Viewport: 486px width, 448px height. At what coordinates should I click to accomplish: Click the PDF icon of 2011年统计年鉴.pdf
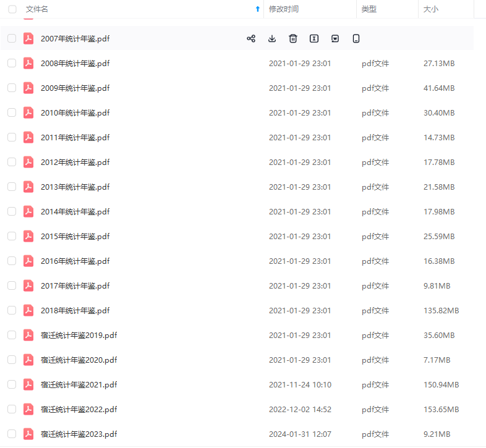(28, 137)
